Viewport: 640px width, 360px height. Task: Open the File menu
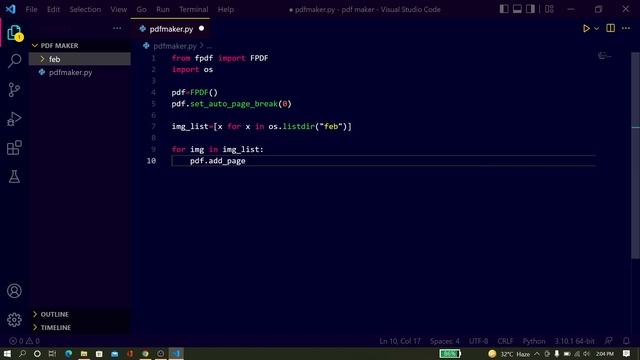click(31, 9)
